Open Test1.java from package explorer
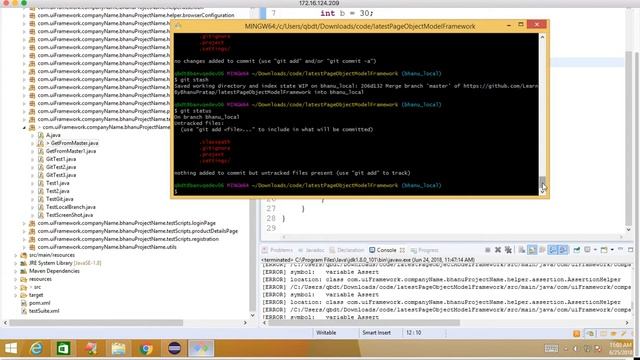 point(58,183)
